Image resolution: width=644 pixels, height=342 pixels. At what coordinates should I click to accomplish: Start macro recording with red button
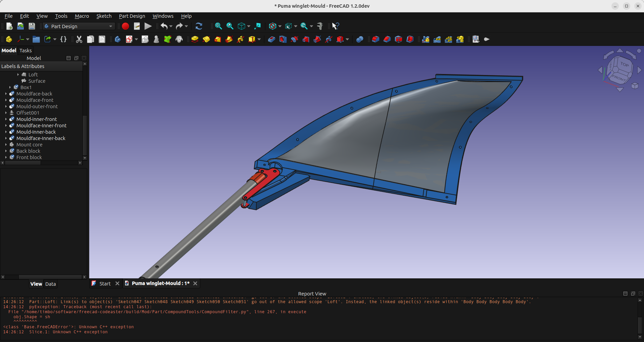pos(125,26)
